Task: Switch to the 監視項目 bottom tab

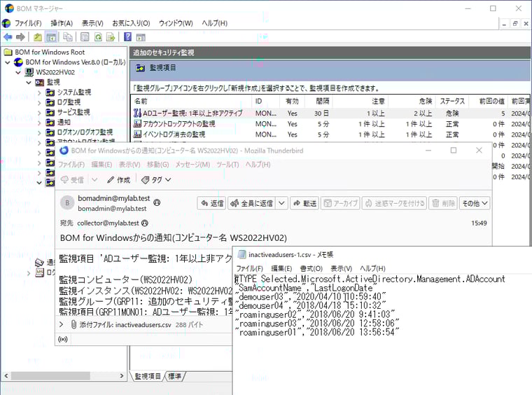Action: pyautogui.click(x=148, y=376)
